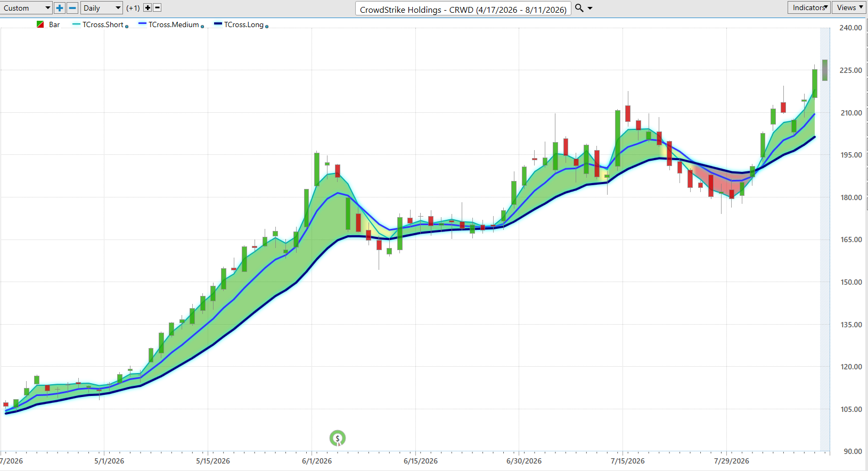868x471 pixels.
Task: Click the red-green Bar legend icon
Action: [x=40, y=24]
